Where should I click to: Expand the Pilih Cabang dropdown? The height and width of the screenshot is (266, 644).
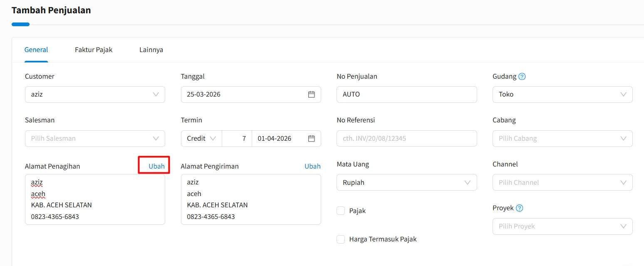point(562,139)
